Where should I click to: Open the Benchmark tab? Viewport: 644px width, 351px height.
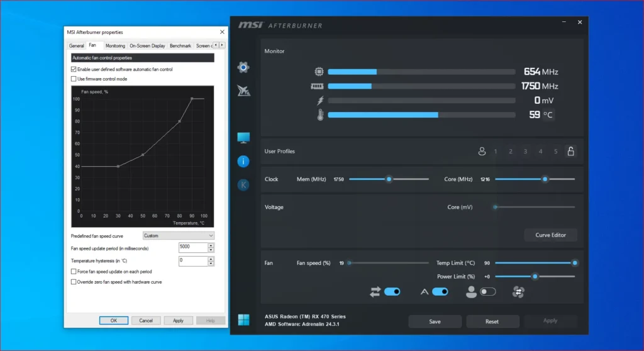pos(180,46)
